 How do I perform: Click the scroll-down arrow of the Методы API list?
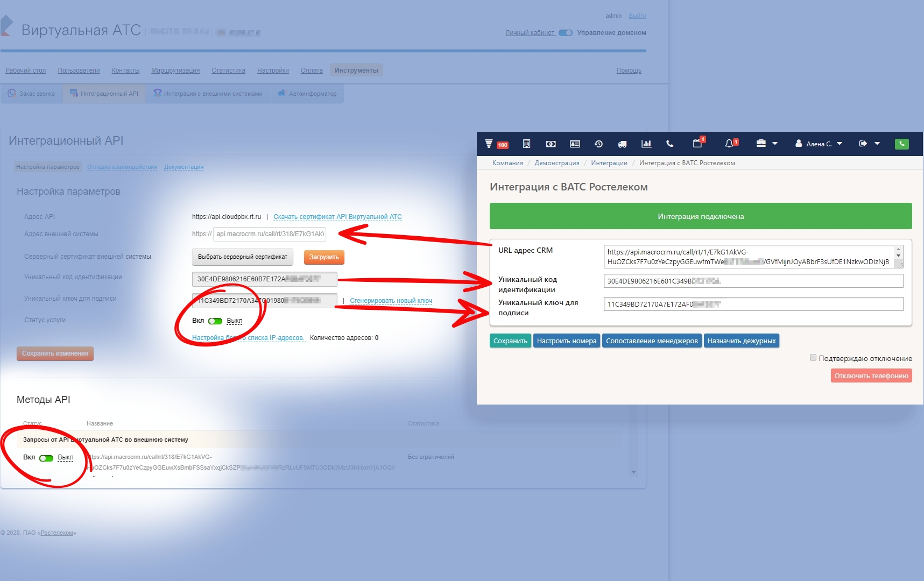point(633,472)
